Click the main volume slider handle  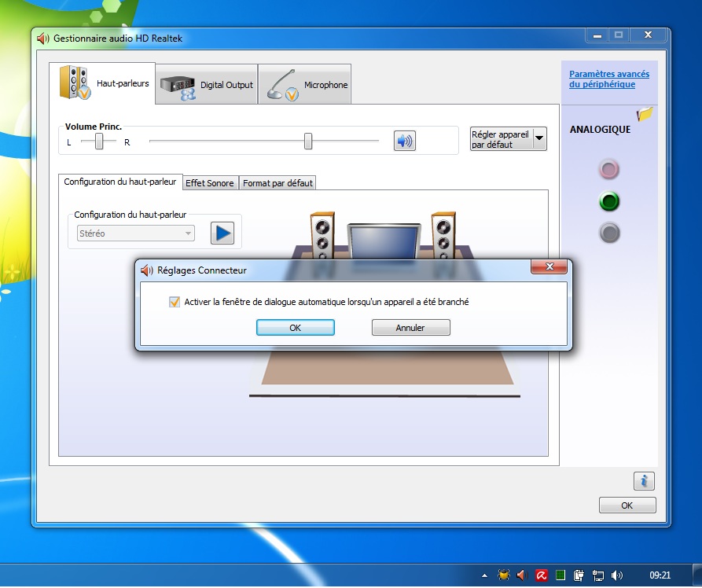coord(308,141)
